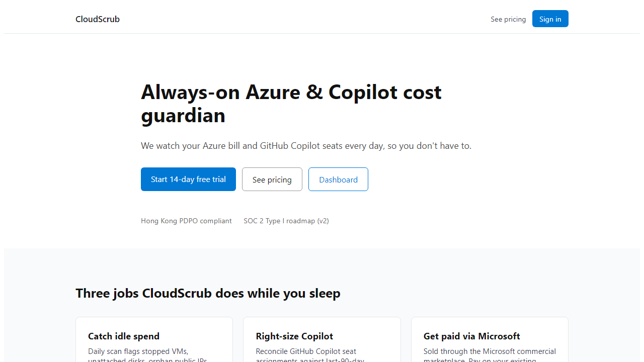Open the CloudScrub home logo link

coord(98,19)
